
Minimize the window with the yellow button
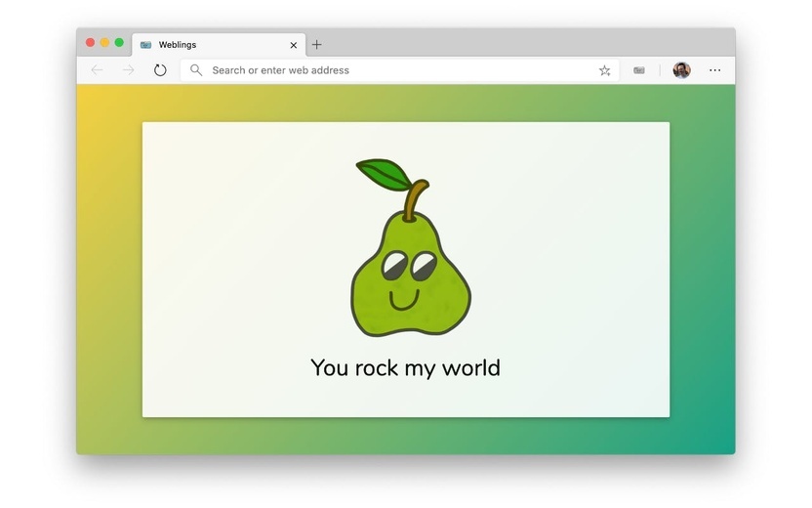104,43
